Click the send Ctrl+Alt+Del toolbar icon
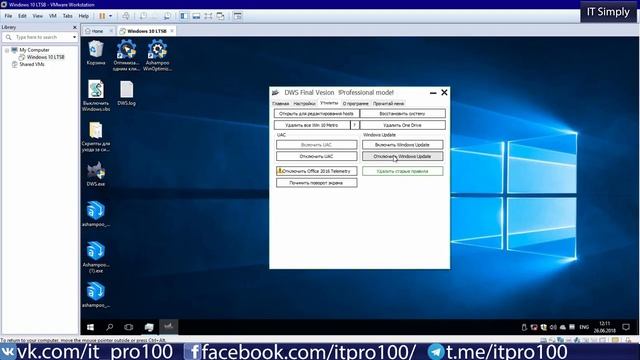Screen dimensions: 640x360 [126, 16]
